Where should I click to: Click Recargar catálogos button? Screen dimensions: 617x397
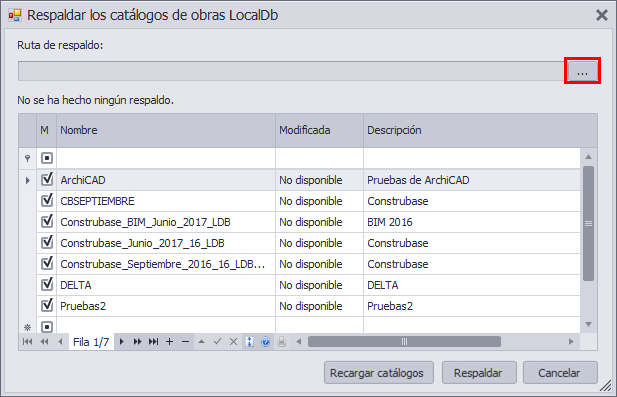pyautogui.click(x=379, y=373)
